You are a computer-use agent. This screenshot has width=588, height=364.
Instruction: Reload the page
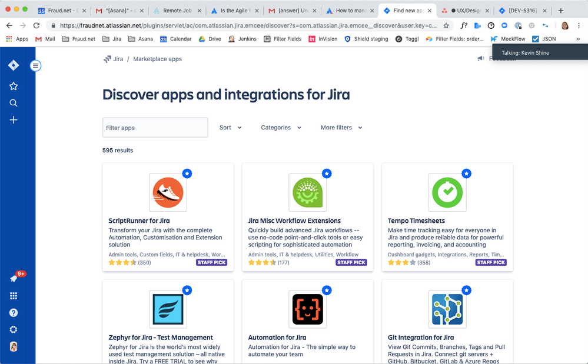(x=36, y=25)
